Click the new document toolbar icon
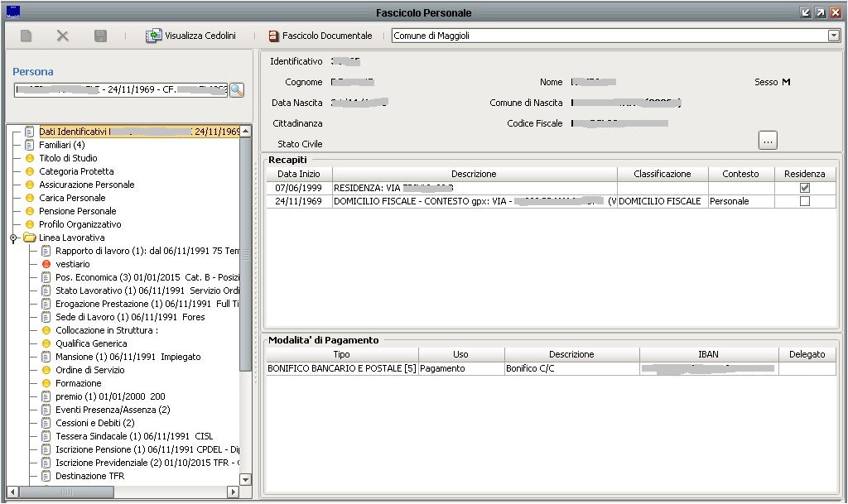 click(26, 36)
